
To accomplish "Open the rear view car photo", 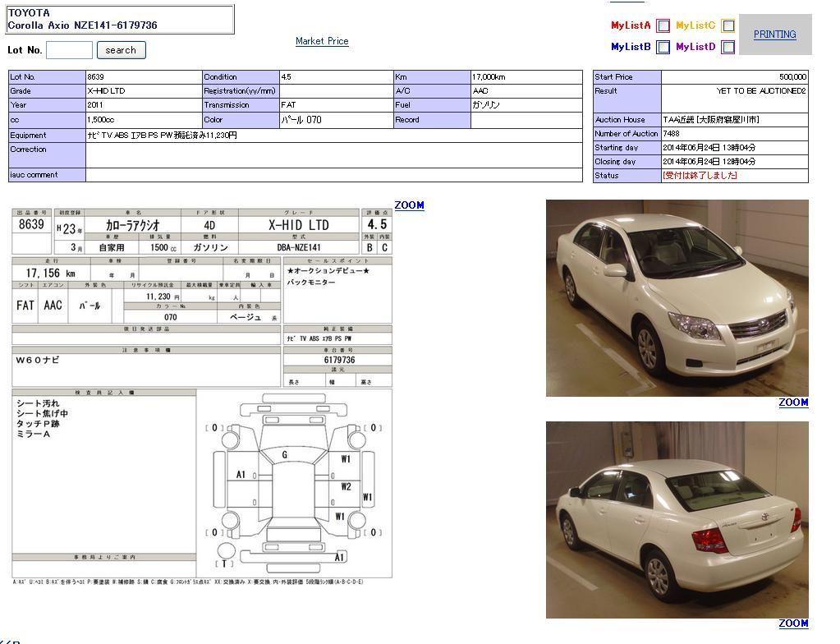I will click(x=677, y=519).
